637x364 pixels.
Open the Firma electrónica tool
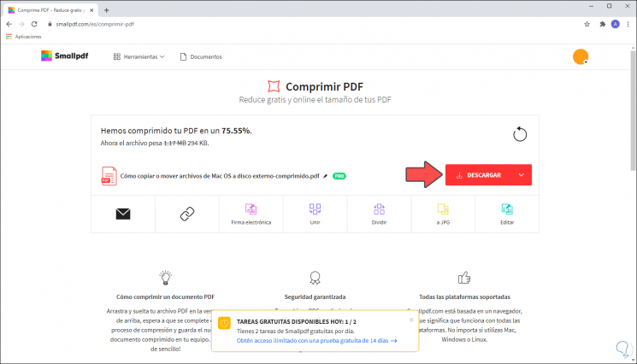(x=251, y=214)
